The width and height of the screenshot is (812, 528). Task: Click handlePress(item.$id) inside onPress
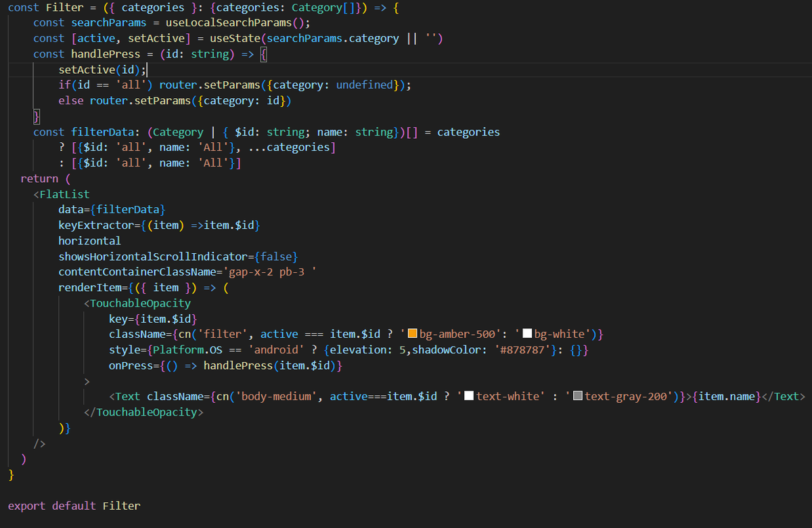269,365
